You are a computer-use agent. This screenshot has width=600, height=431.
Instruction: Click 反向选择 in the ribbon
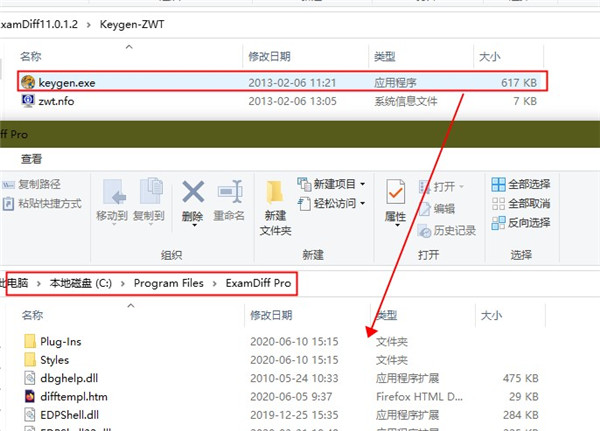pyautogui.click(x=521, y=222)
